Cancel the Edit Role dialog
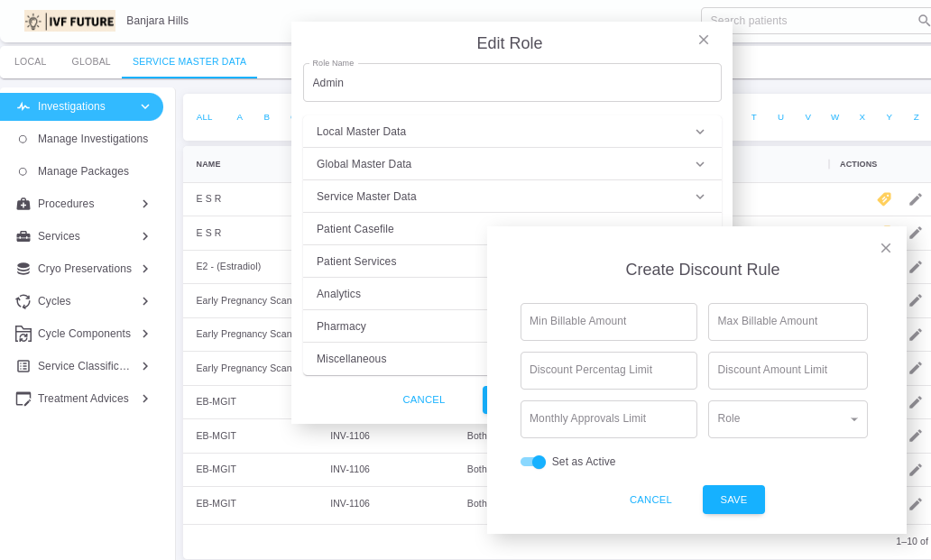The height and width of the screenshot is (560, 931). (424, 399)
